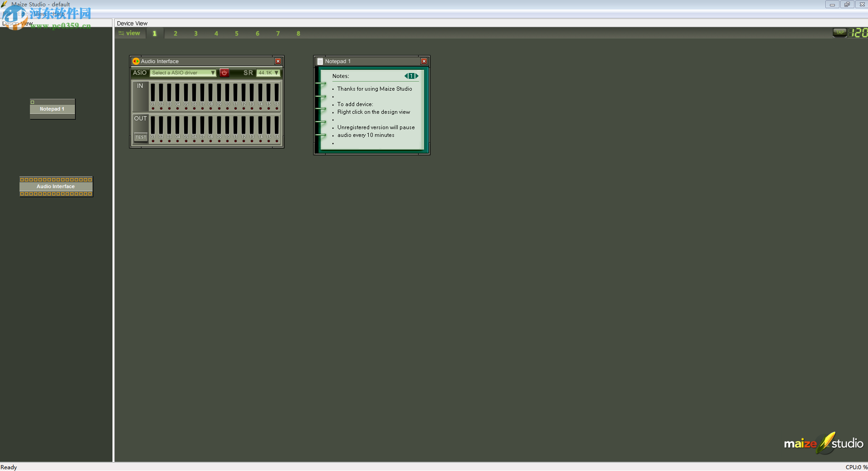Minimize the Maize Studio window
Image resolution: width=868 pixels, height=471 pixels.
[832, 5]
